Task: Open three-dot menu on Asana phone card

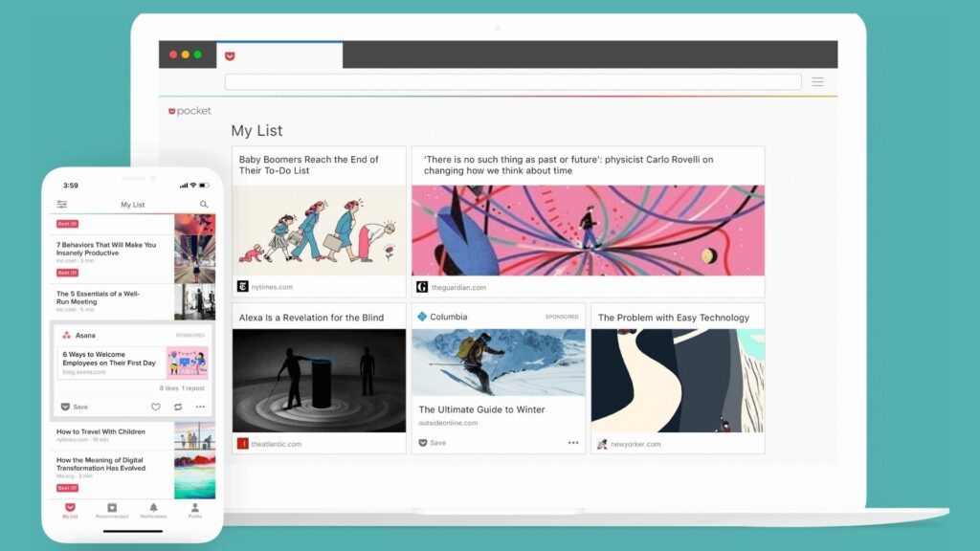Action: click(x=200, y=407)
